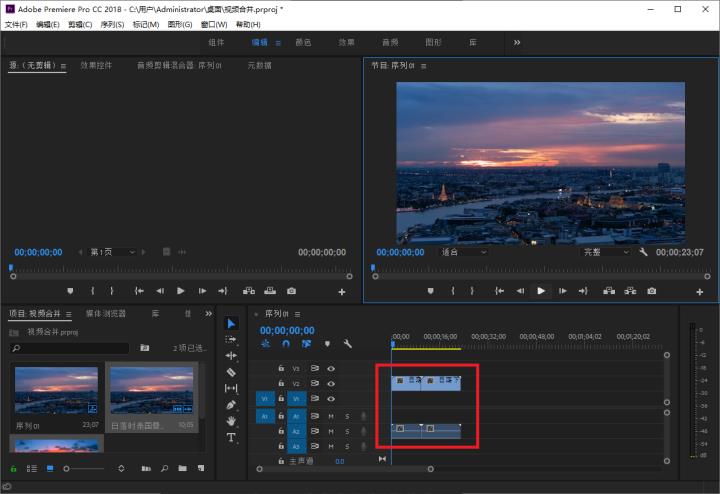This screenshot has height=494, width=720.
Task: Select the Pen tool
Action: [231, 404]
